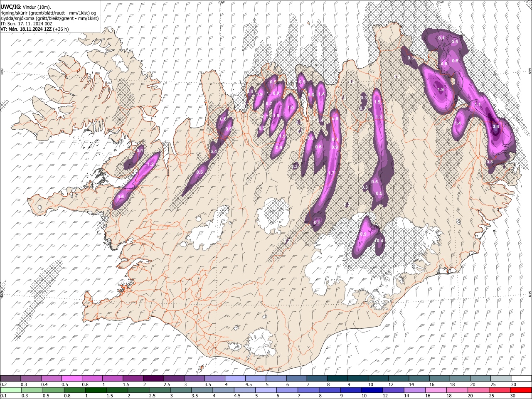This screenshot has width=532, height=399.
Task: Click the '1.6' snowfall value on the map
Action: 282,136
